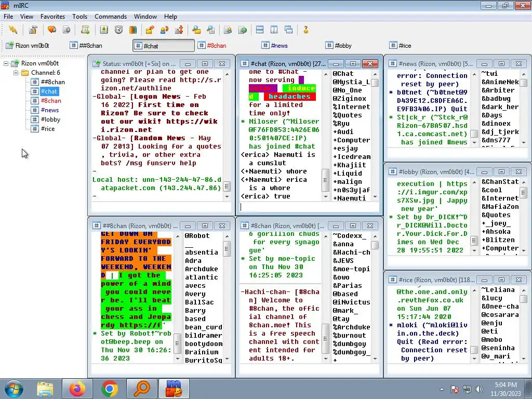Select ##8chan in the treebar
532x399 pixels.
coord(52,82)
